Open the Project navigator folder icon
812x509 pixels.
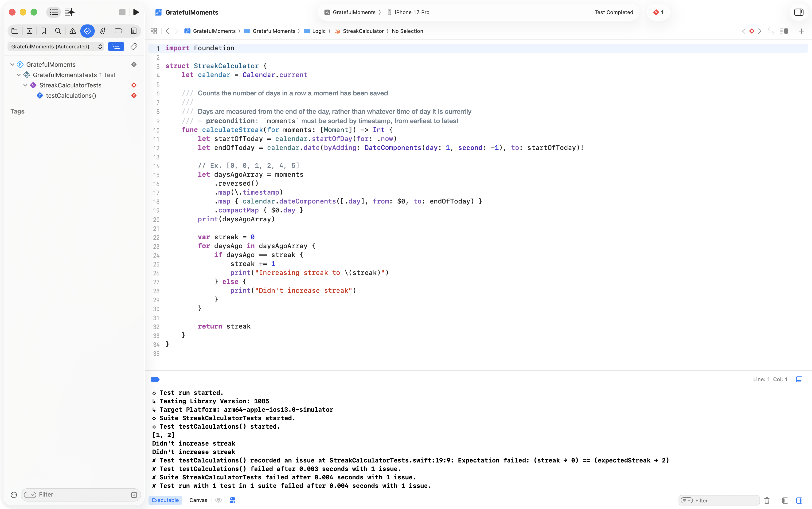[15, 31]
